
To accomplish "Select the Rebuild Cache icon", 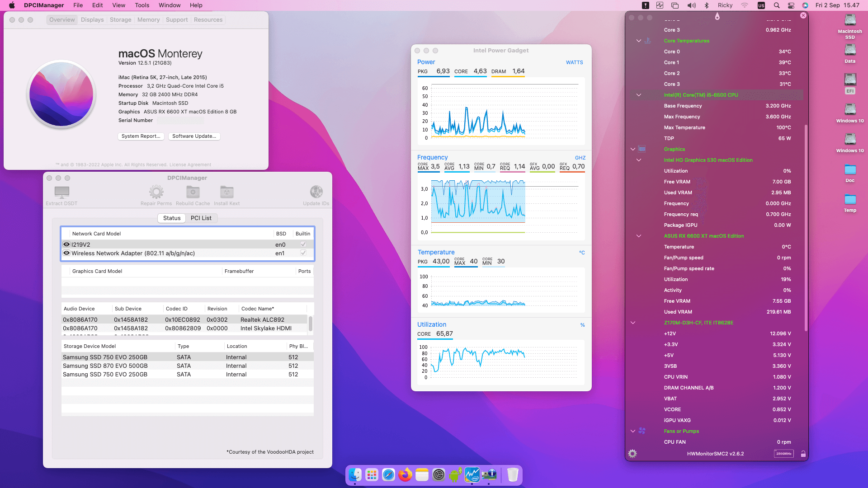I will pos(193,191).
